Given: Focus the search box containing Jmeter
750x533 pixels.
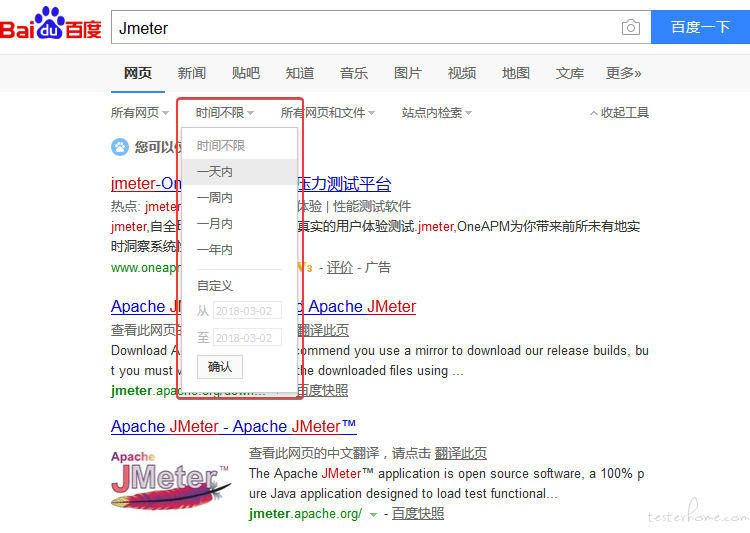Looking at the screenshot, I should pos(381,27).
